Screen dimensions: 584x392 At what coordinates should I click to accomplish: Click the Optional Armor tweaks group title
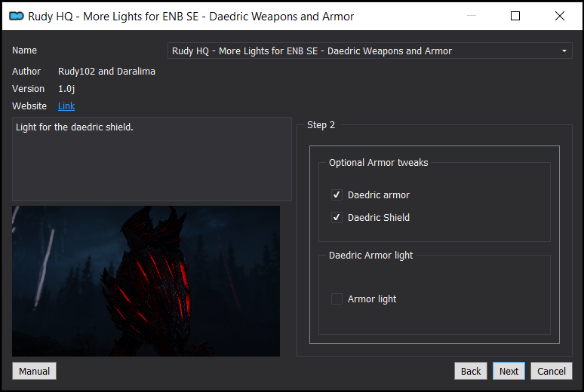tap(379, 163)
